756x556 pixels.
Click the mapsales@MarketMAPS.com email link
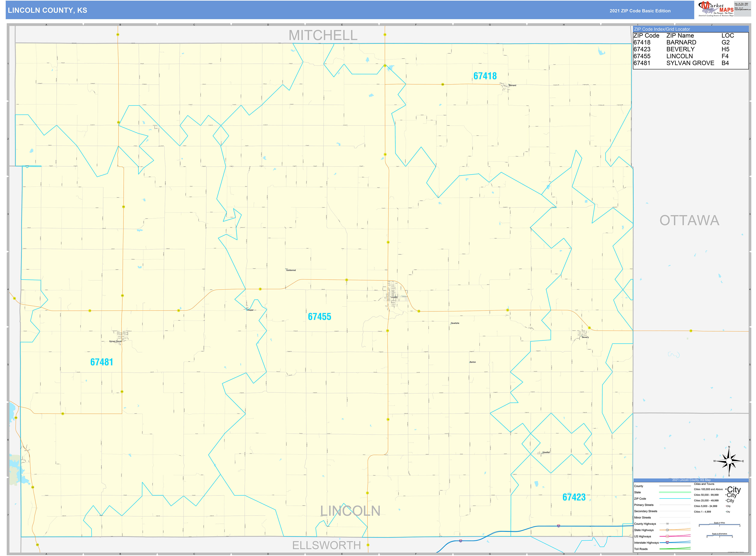point(743,10)
